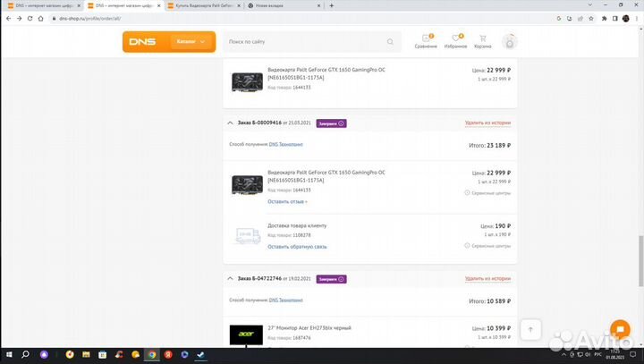Screen dimensions: 644x364
Task: Open the 27" Монитор Acer EH273bix title
Action: coord(309,328)
